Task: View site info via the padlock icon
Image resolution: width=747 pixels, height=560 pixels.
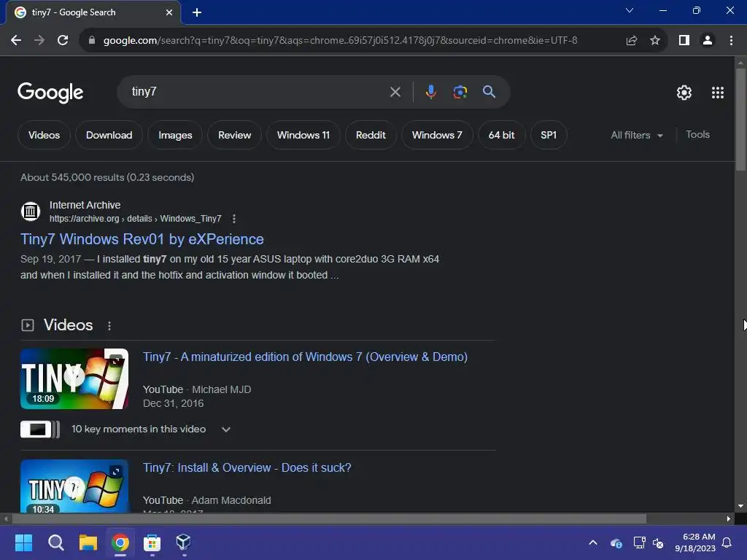Action: [x=92, y=41]
